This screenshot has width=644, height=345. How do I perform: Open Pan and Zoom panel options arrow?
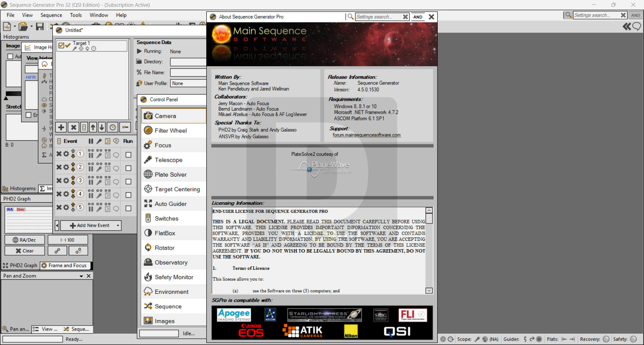[81, 276]
